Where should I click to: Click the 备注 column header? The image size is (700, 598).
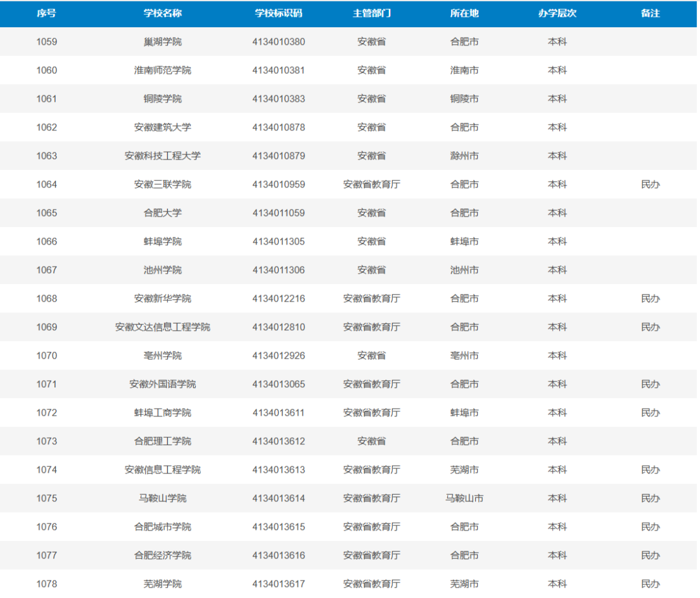click(x=650, y=14)
